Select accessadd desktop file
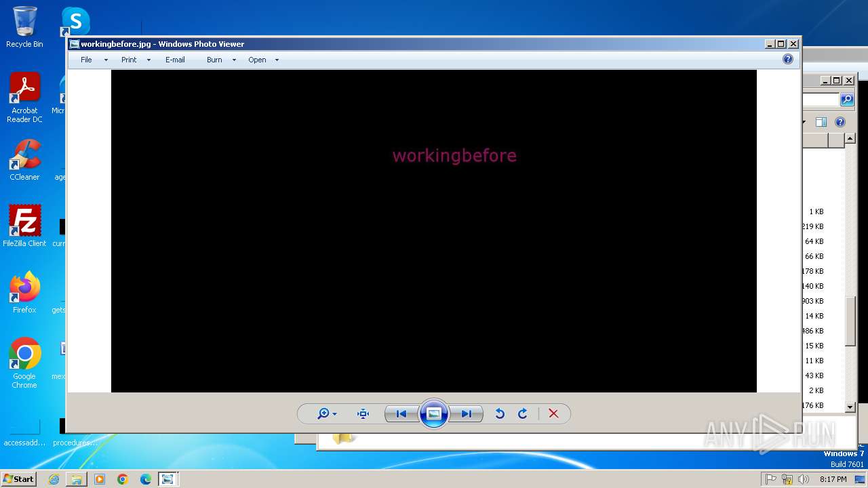 (24, 434)
